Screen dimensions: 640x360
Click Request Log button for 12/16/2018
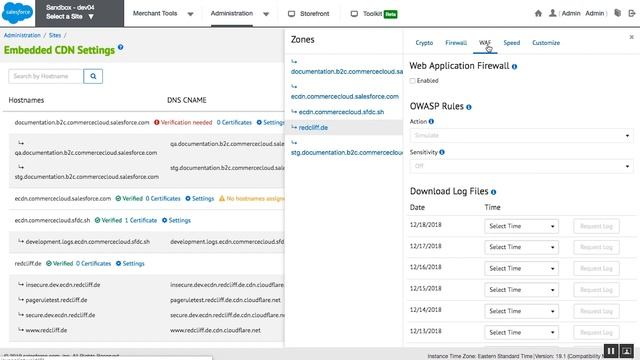click(596, 269)
